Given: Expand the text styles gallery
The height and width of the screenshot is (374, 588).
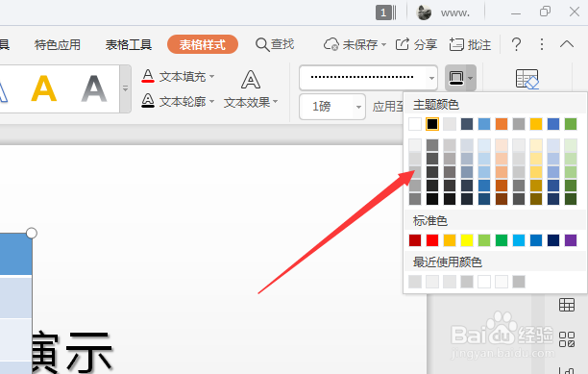Looking at the screenshot, I should [125, 88].
